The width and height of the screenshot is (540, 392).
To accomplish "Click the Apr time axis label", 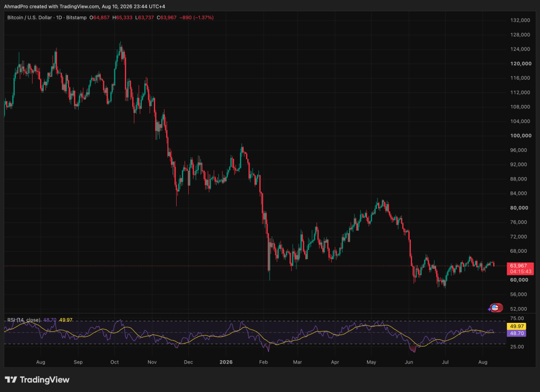I will coord(335,362).
